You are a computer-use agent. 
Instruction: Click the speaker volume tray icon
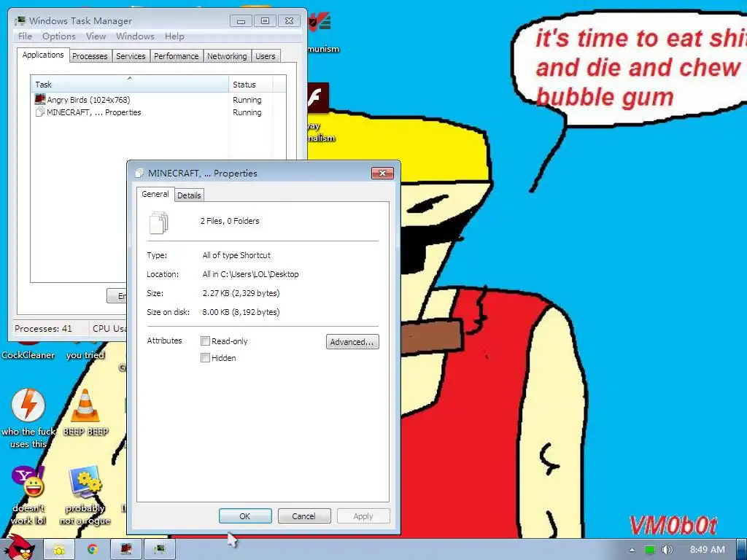[667, 550]
